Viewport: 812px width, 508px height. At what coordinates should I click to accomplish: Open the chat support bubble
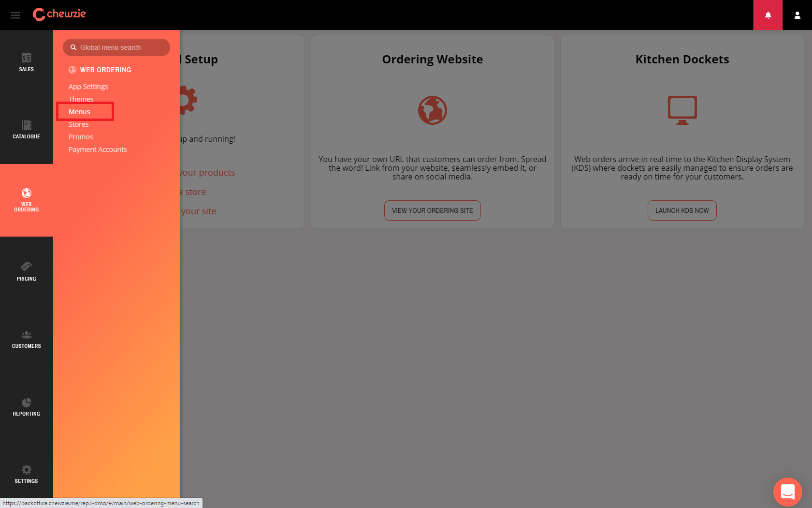point(788,492)
